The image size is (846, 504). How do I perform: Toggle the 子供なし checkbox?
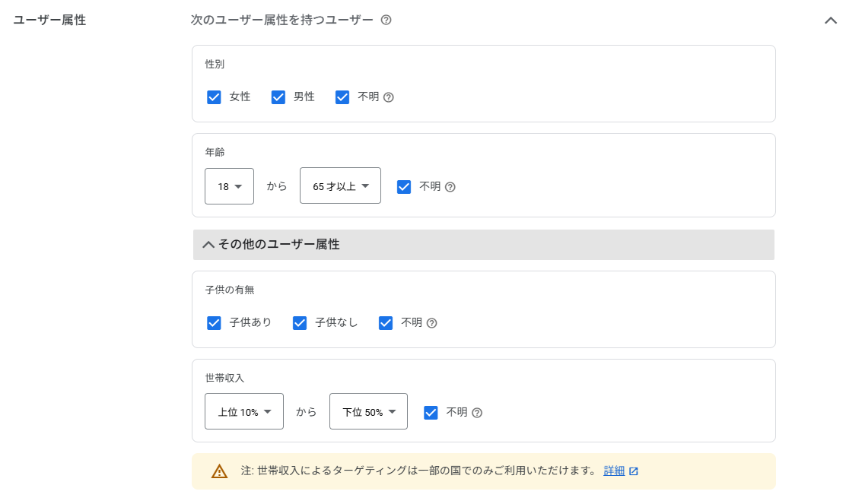300,323
